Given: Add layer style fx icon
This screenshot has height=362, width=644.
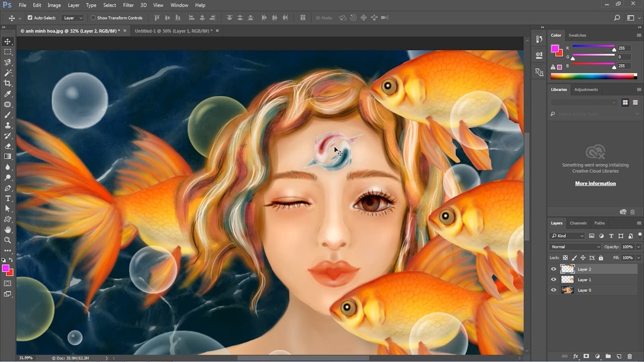Looking at the screenshot, I should 576,356.
